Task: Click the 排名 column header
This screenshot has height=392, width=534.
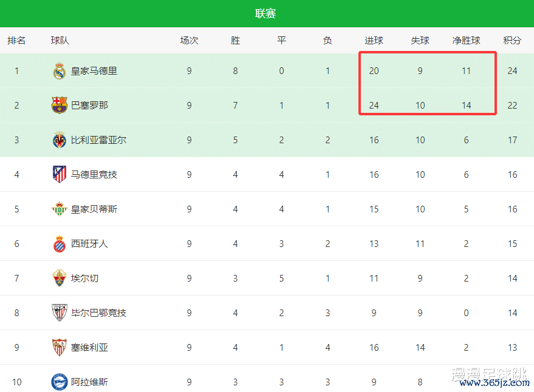Action: pyautogui.click(x=16, y=41)
